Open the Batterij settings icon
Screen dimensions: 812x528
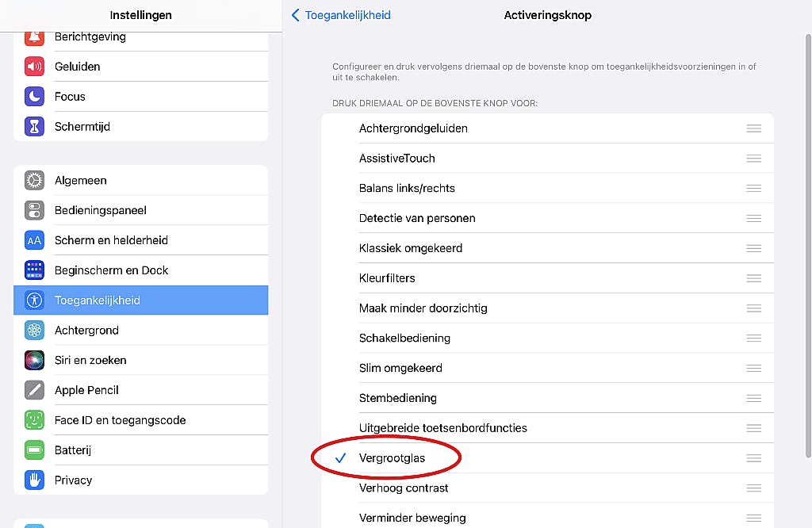[34, 450]
